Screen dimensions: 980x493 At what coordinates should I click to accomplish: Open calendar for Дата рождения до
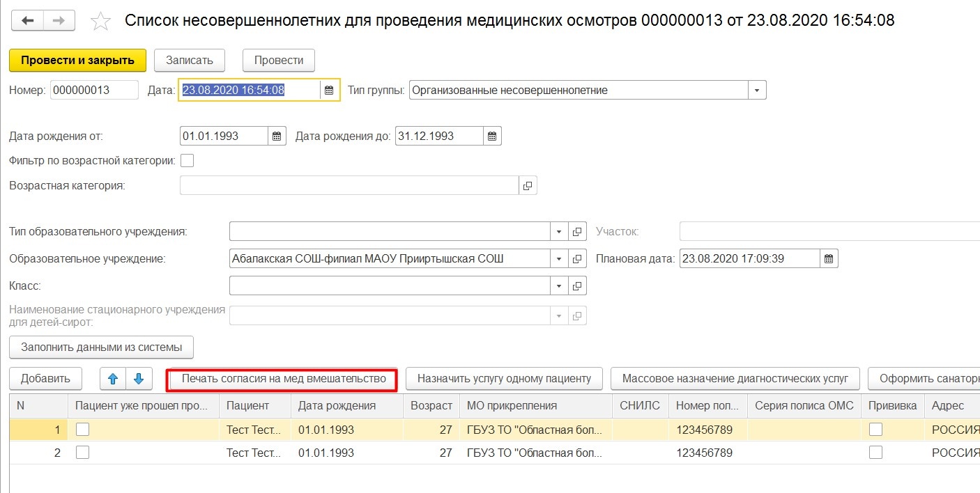pos(491,136)
